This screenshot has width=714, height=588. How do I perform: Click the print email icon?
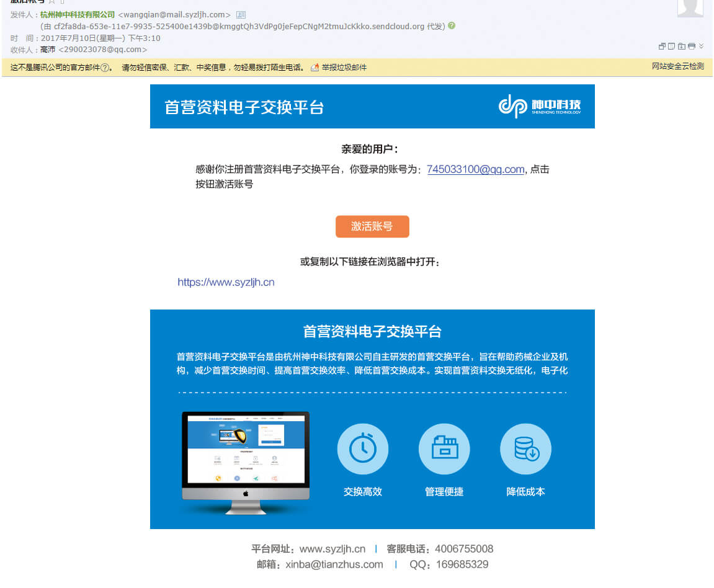coord(692,46)
